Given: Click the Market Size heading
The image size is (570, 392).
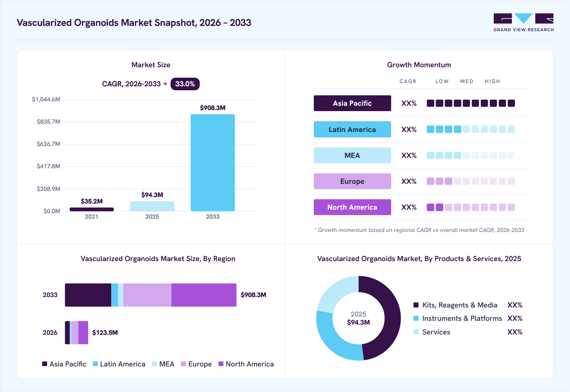Looking at the screenshot, I should coord(151,65).
